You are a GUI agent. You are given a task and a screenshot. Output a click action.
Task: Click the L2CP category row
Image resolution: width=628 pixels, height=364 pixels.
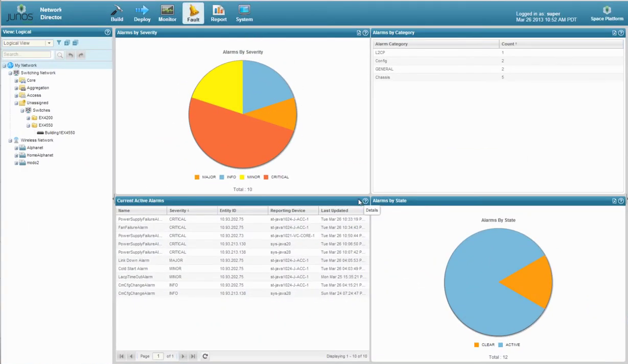pyautogui.click(x=498, y=53)
